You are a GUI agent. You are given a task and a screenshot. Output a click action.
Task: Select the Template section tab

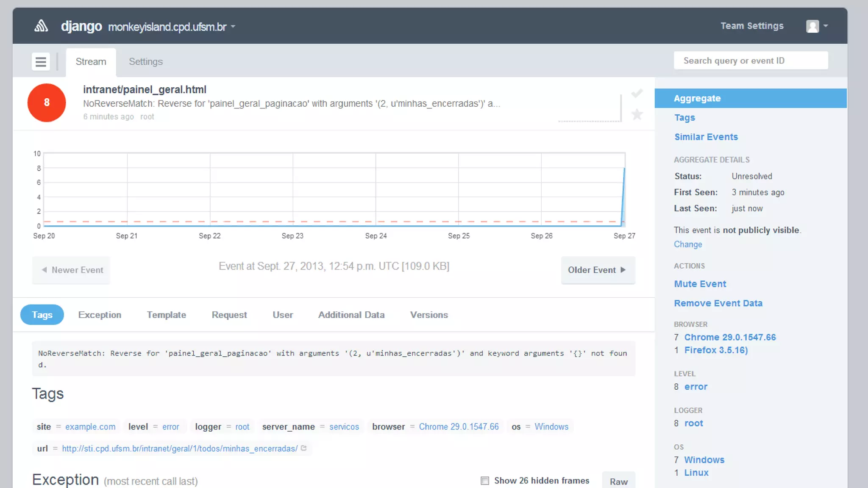(166, 315)
